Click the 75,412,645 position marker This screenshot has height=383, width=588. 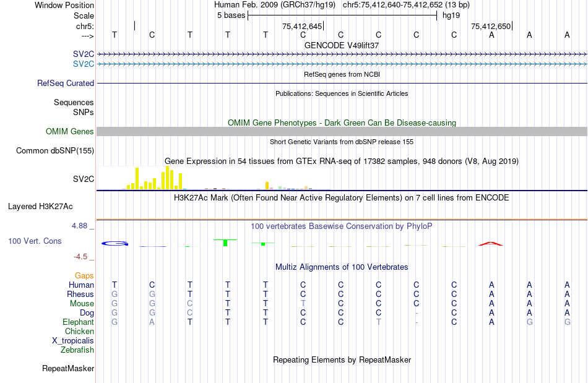point(302,26)
